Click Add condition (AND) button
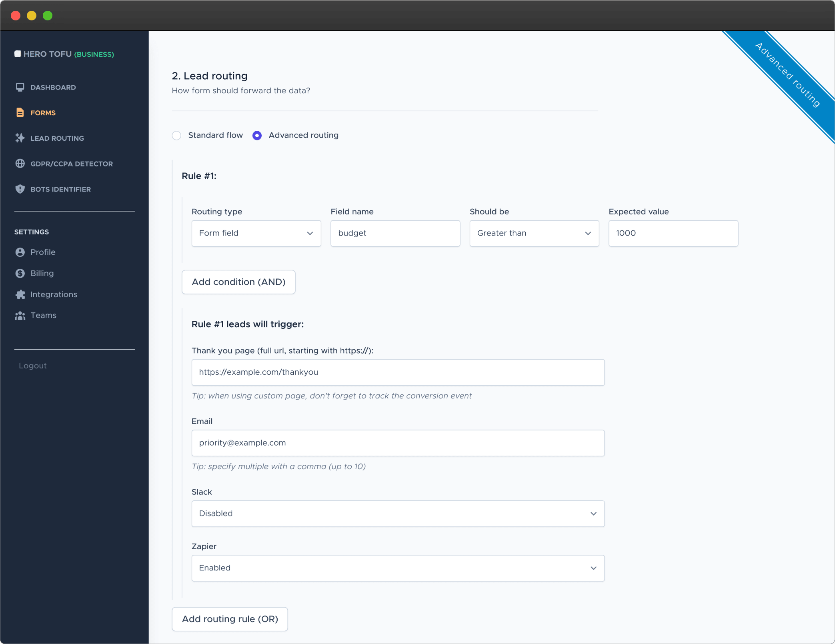 click(238, 282)
